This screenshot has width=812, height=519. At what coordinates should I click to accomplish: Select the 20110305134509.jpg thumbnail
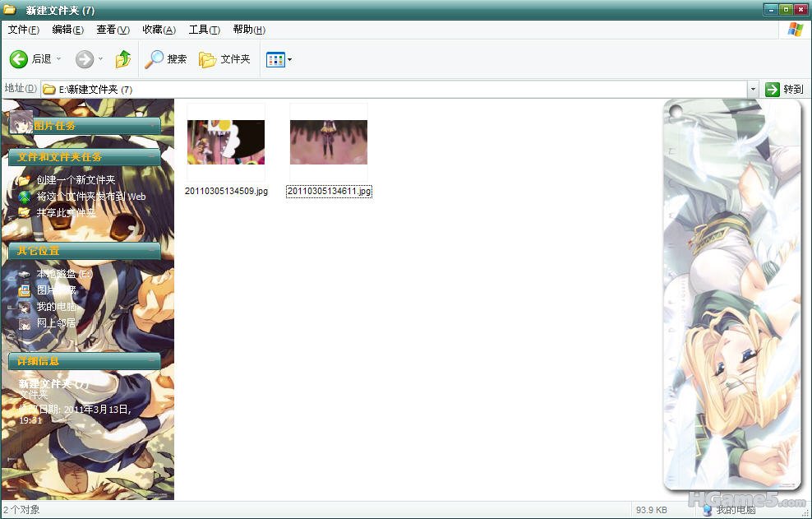coord(226,142)
